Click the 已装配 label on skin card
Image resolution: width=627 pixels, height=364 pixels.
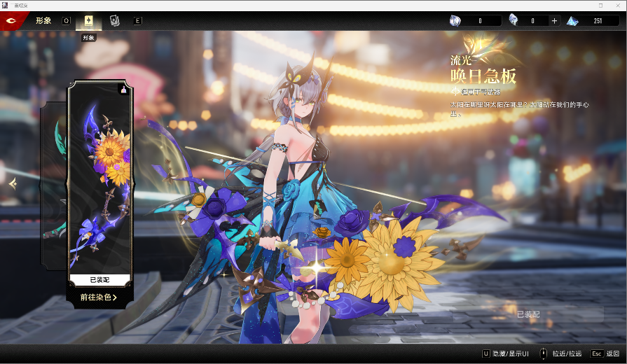tap(100, 280)
